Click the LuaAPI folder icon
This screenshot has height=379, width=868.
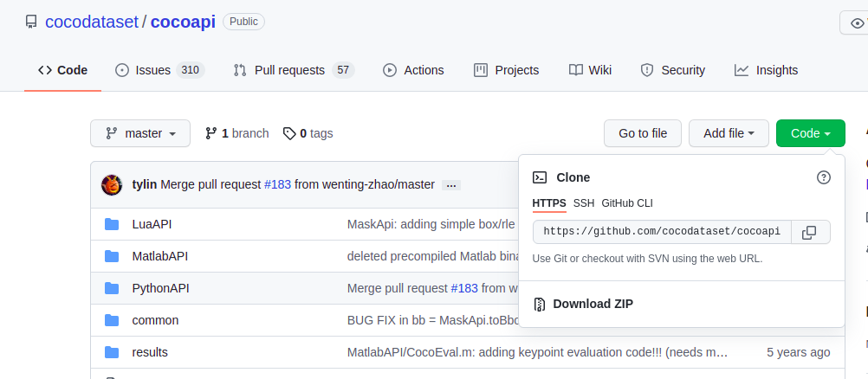(112, 224)
